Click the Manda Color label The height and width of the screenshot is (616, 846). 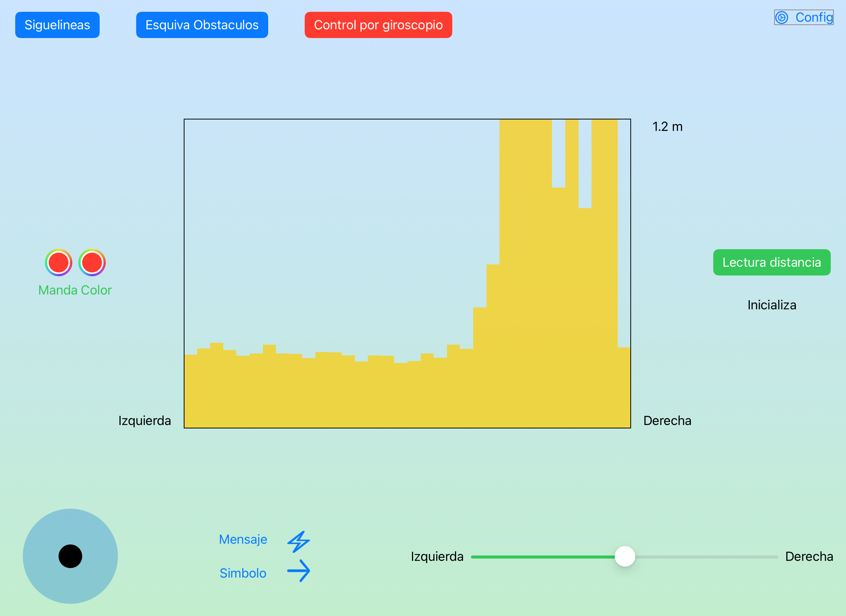75,290
